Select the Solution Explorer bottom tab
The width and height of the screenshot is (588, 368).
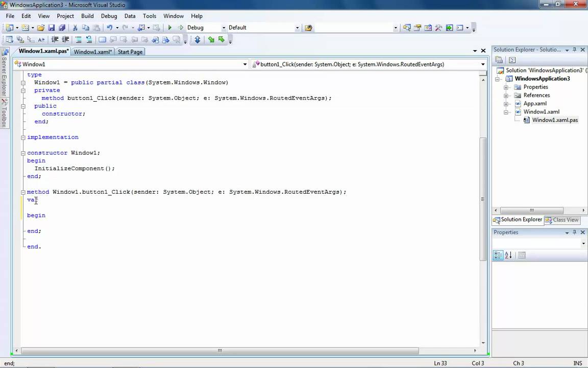tap(518, 220)
